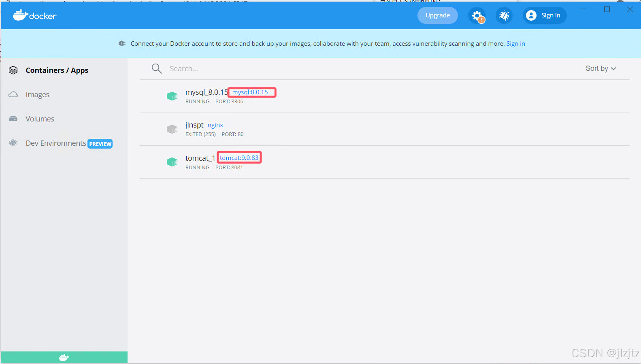Open the Sort by dropdown
Viewport: 641px width, 364px height.
point(601,68)
